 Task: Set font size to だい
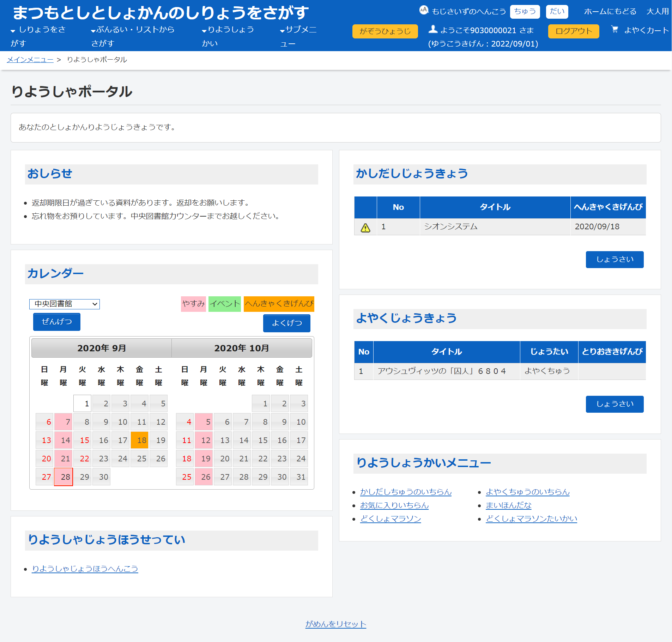click(557, 12)
